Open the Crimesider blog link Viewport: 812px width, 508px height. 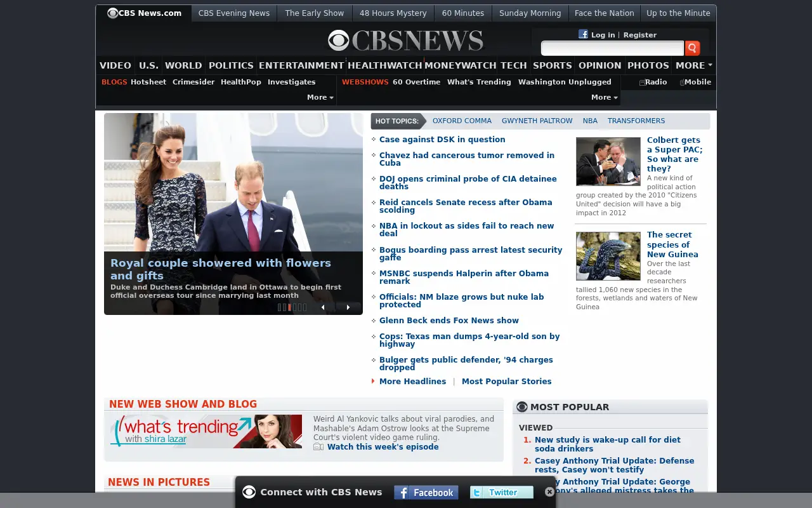(193, 82)
